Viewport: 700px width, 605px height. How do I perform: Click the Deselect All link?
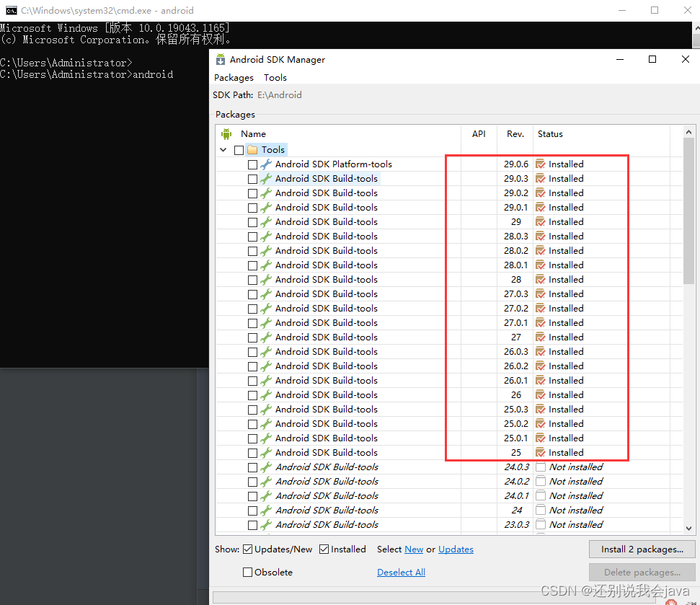pyautogui.click(x=401, y=573)
